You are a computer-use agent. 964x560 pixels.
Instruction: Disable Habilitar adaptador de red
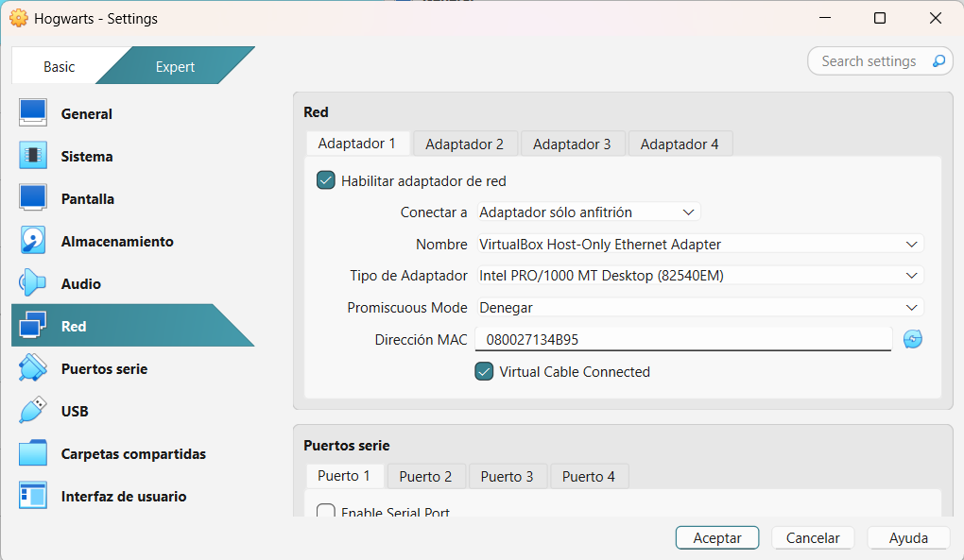click(x=325, y=179)
